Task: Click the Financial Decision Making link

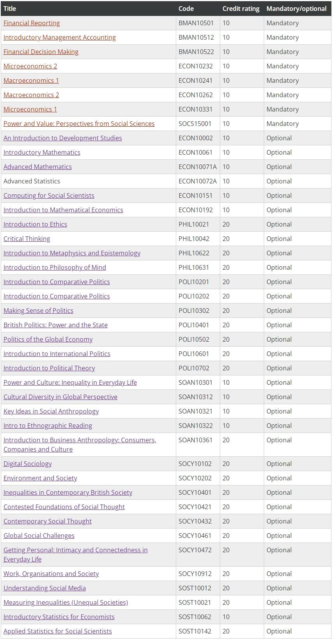Action: [41, 52]
